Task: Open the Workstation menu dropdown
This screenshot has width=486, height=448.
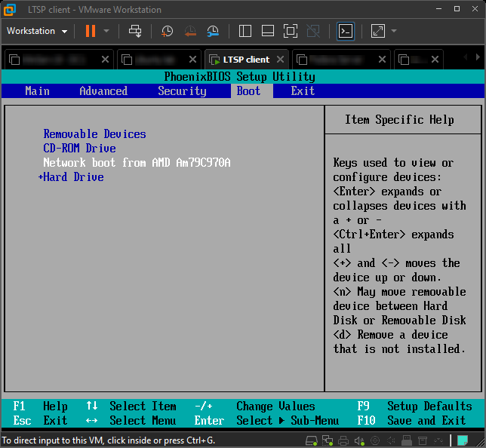Action: 37,31
